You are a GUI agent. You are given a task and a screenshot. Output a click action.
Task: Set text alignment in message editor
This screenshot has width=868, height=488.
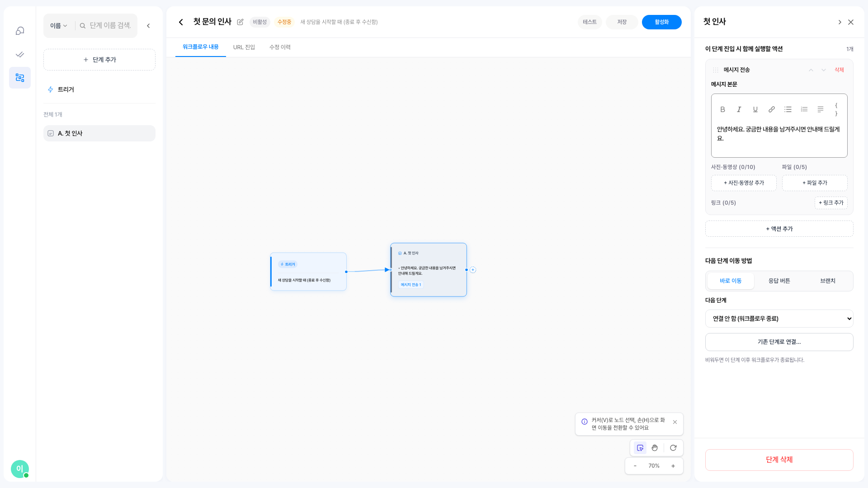pyautogui.click(x=821, y=109)
